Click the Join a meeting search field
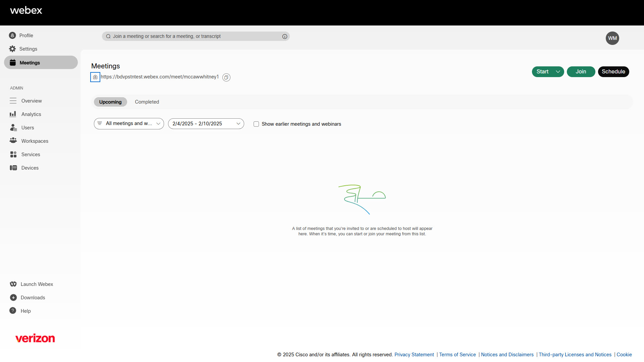The image size is (644, 362). point(196,37)
